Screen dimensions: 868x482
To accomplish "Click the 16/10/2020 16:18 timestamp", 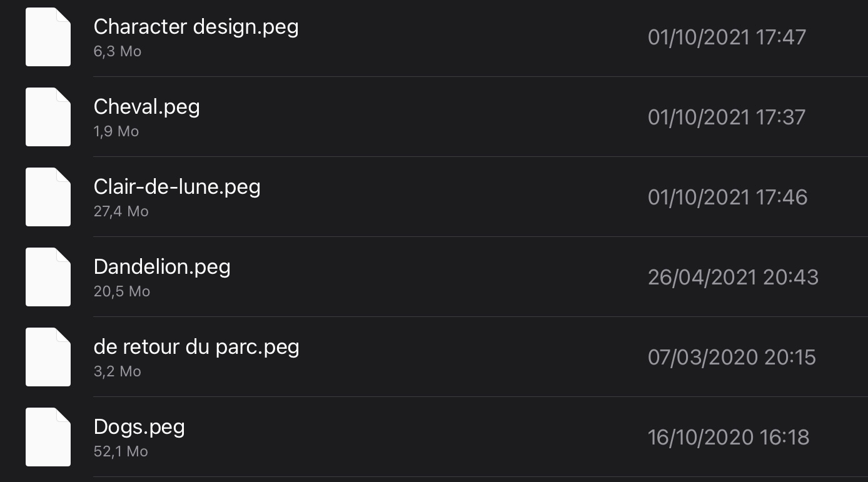I will (x=727, y=437).
